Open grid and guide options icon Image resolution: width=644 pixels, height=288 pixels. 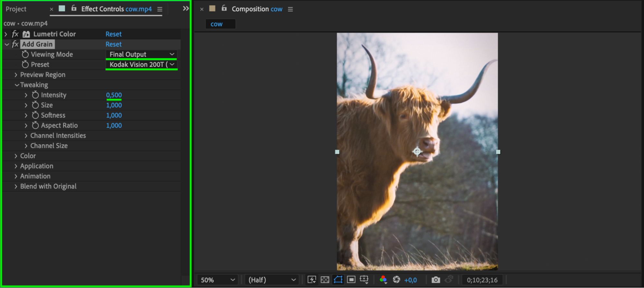click(364, 280)
